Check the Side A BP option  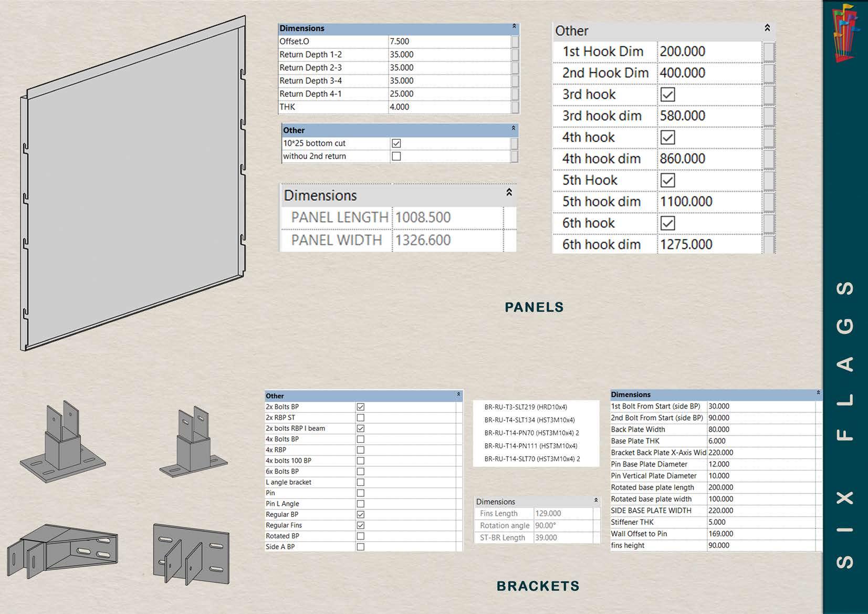(x=360, y=547)
